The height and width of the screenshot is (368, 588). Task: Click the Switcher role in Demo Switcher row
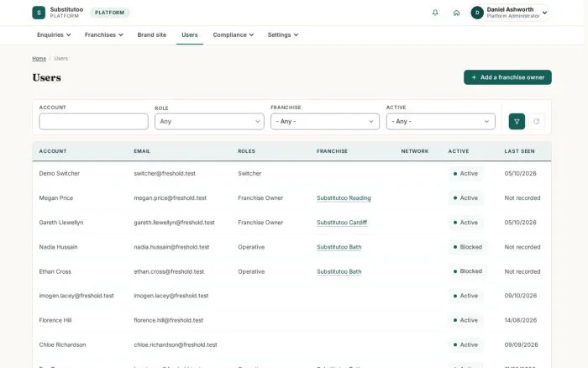tap(249, 174)
